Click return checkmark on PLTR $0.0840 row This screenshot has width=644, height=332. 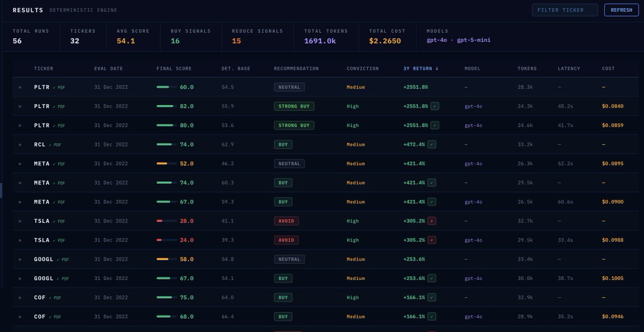[x=435, y=106]
